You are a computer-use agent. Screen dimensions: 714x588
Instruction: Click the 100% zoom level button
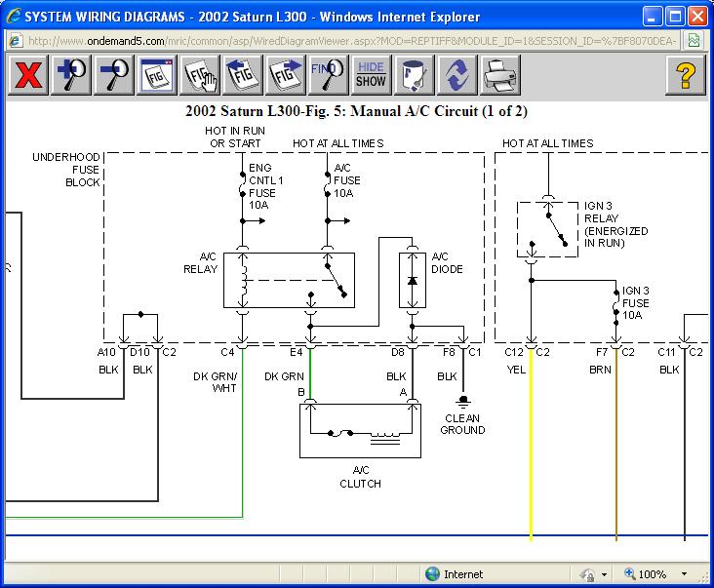tap(646, 574)
